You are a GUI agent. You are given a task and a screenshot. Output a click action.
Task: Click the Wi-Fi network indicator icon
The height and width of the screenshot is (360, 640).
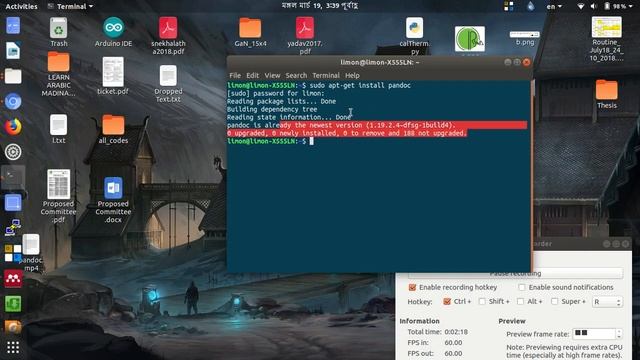point(581,6)
